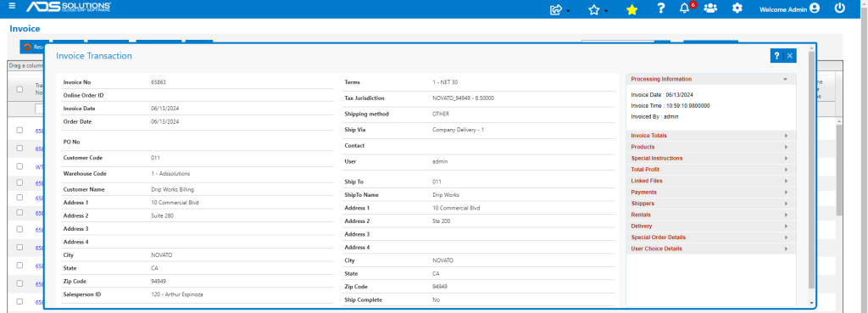The image size is (868, 313).
Task: Open the outlined star favorites icon
Action: click(594, 9)
